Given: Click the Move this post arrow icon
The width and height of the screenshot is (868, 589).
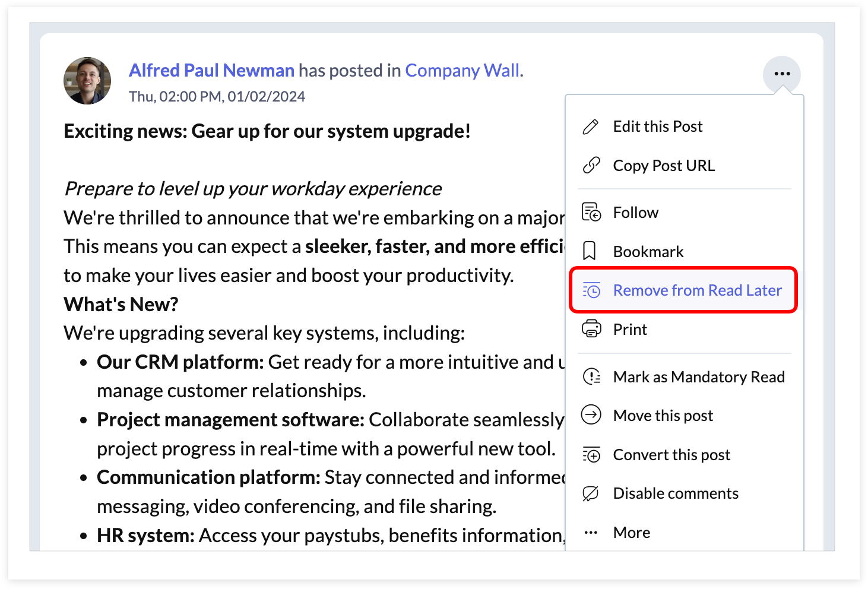Looking at the screenshot, I should [591, 414].
